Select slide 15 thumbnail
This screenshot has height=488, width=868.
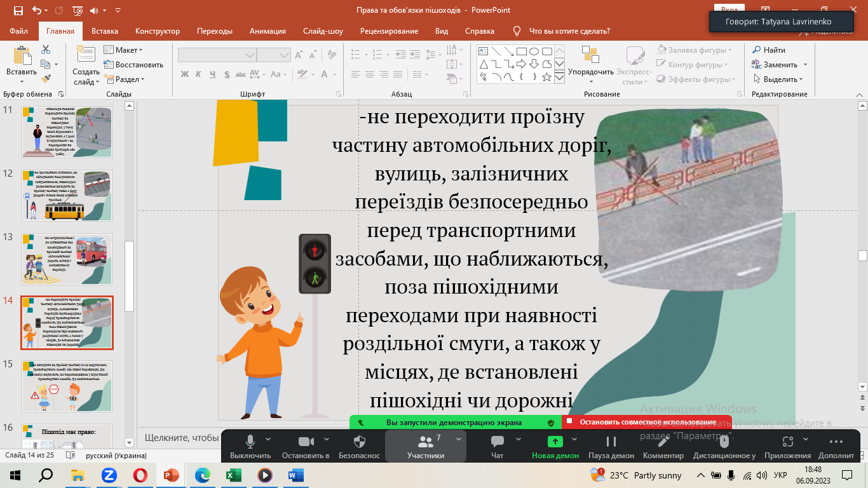[x=67, y=386]
